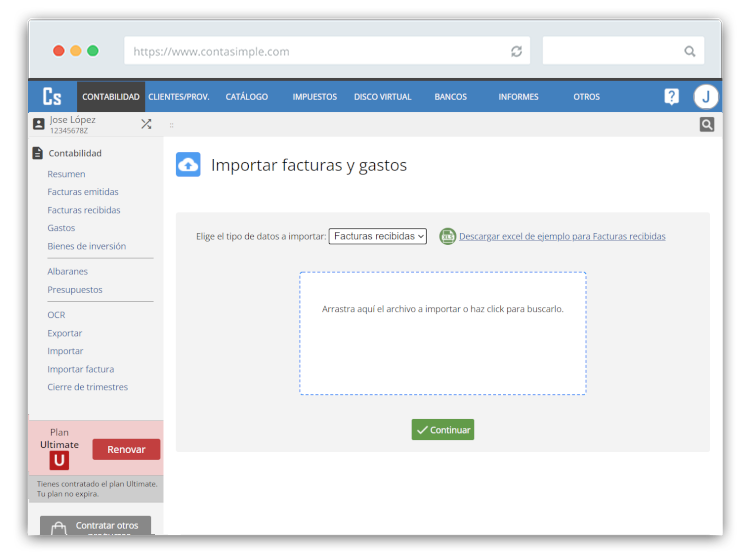Open the CLIENTES/PROV. menu
750x552 pixels.
(x=178, y=97)
